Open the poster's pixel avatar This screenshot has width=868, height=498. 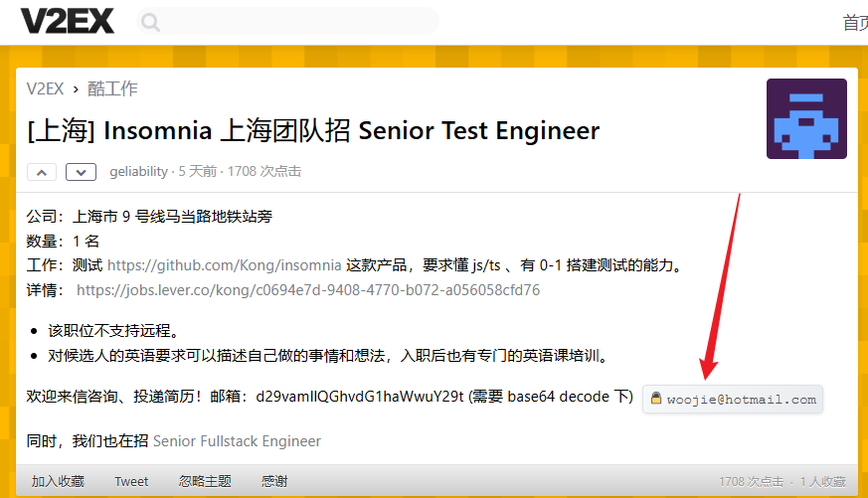tap(806, 118)
